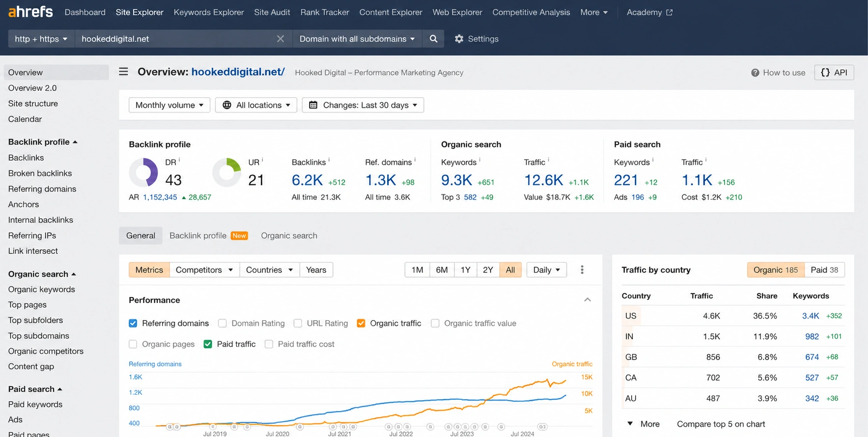
Task: Switch to Organic search tab
Action: 289,236
